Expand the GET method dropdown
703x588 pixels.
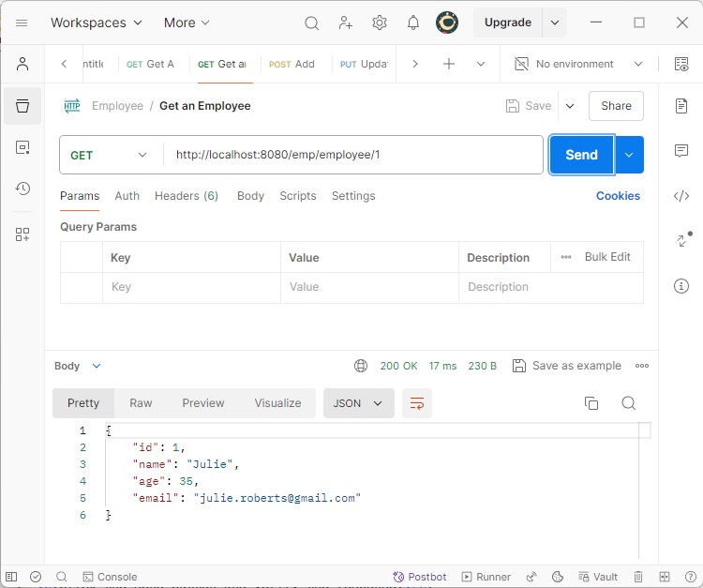pos(111,155)
